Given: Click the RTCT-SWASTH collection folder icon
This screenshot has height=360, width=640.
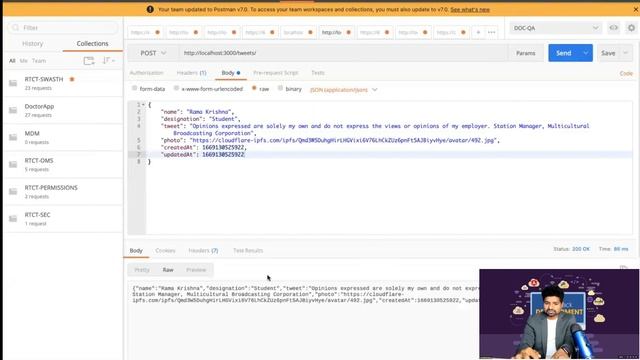Looking at the screenshot, I should (13, 83).
